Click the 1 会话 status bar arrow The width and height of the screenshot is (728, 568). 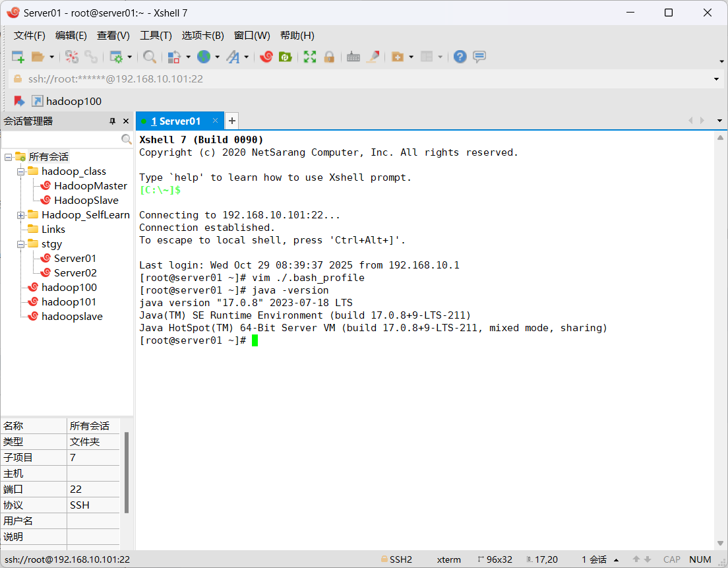[x=616, y=560]
